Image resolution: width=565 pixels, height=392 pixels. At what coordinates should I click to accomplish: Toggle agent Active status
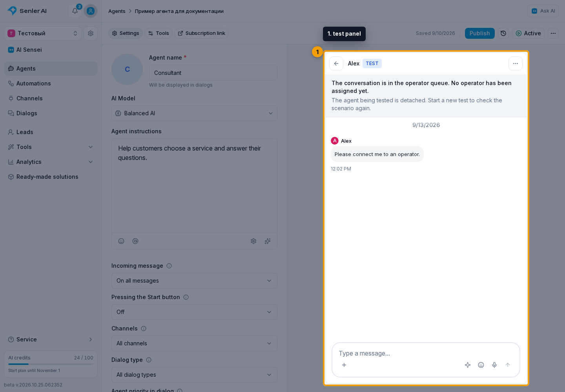[x=528, y=33]
